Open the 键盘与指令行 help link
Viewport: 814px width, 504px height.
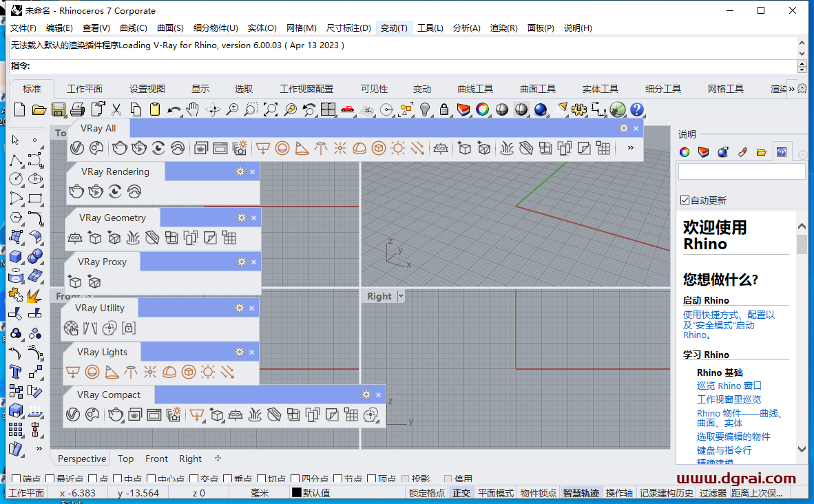click(x=724, y=450)
